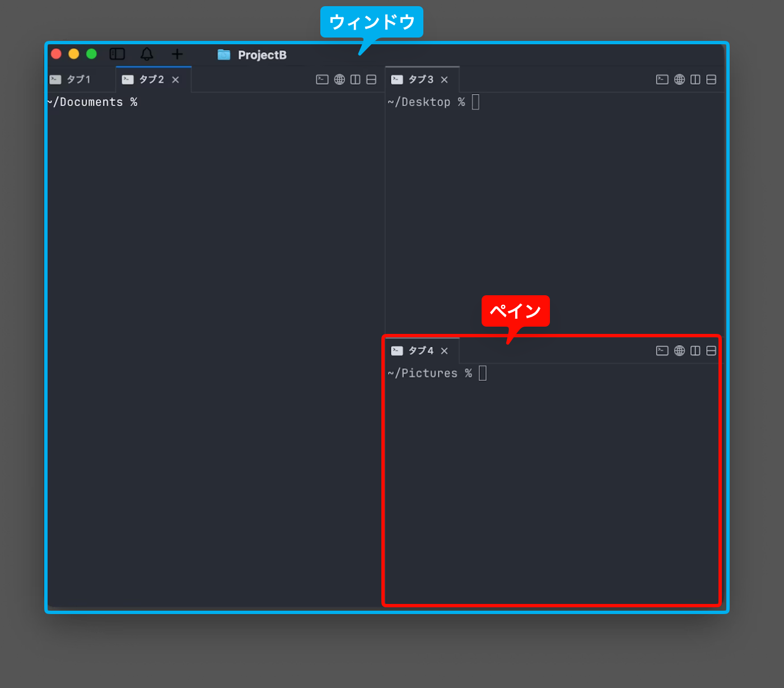Split Pictures pane vertically
The height and width of the screenshot is (688, 784).
click(x=696, y=351)
